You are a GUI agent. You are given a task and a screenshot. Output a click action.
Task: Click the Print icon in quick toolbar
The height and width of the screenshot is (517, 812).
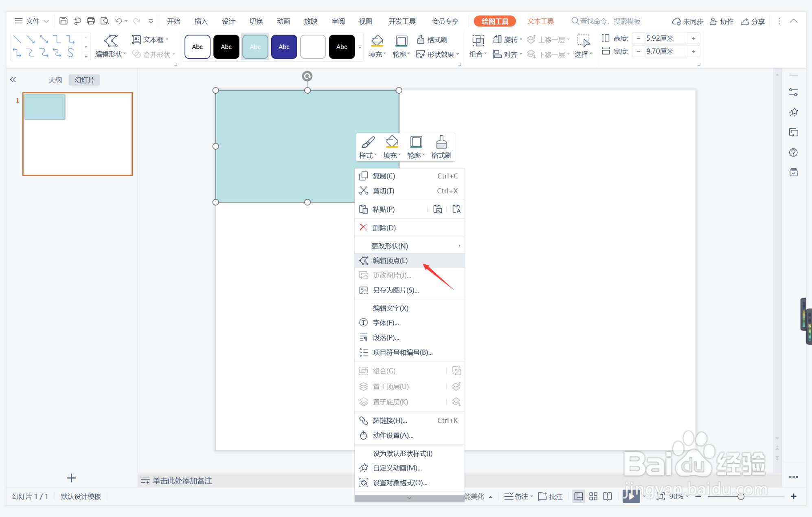click(91, 21)
